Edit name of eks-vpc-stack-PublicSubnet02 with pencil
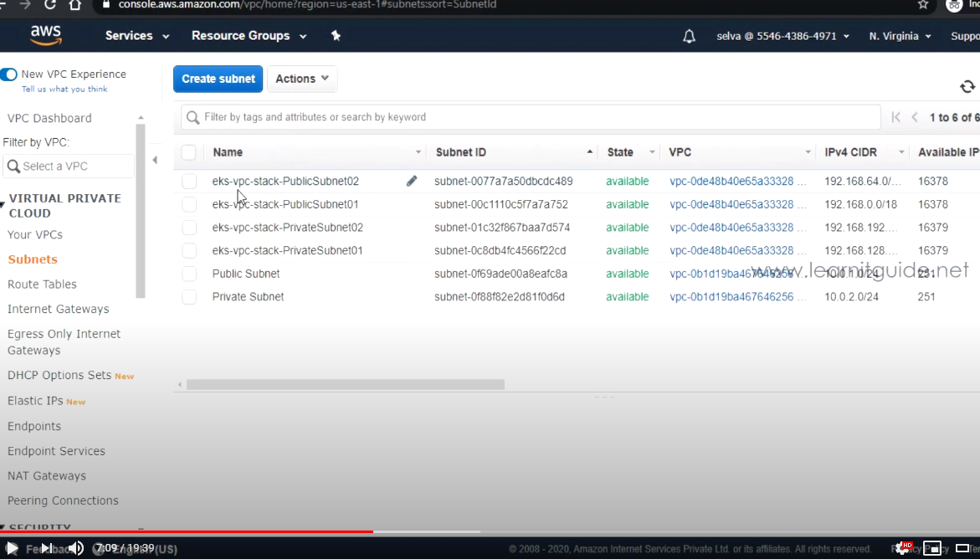Image resolution: width=980 pixels, height=559 pixels. (x=411, y=181)
